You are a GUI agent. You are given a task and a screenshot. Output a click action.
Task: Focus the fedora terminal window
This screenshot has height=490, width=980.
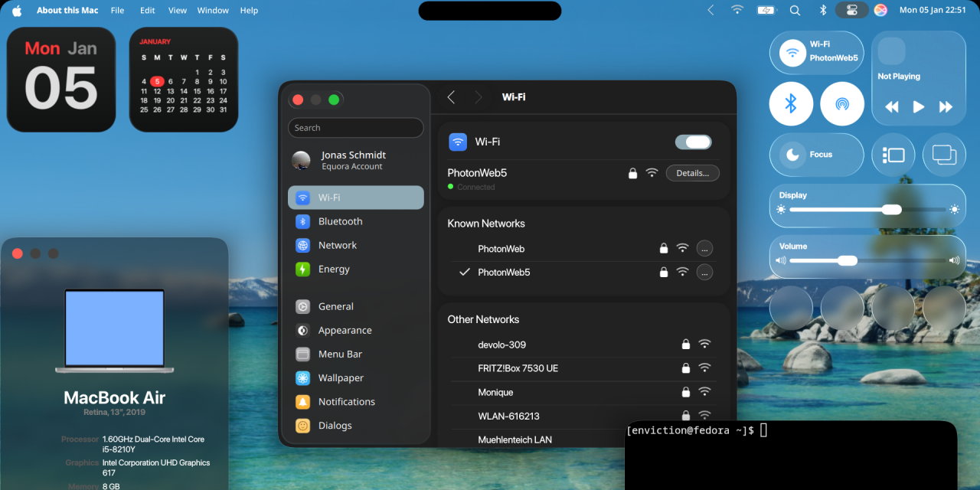click(791, 456)
